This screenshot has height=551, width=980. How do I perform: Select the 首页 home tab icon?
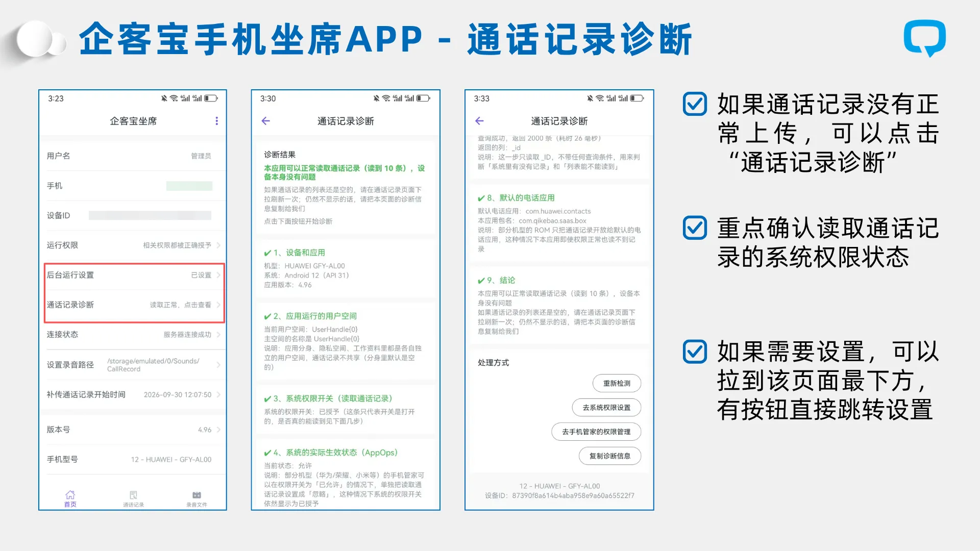(x=70, y=498)
